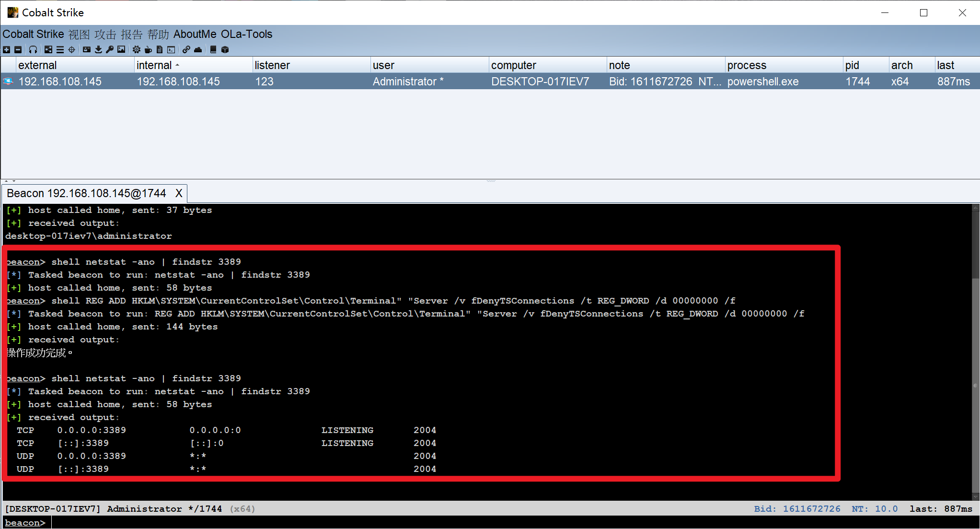980x529 pixels.
Task: Switch to target table view crosshair icon
Action: pos(71,49)
